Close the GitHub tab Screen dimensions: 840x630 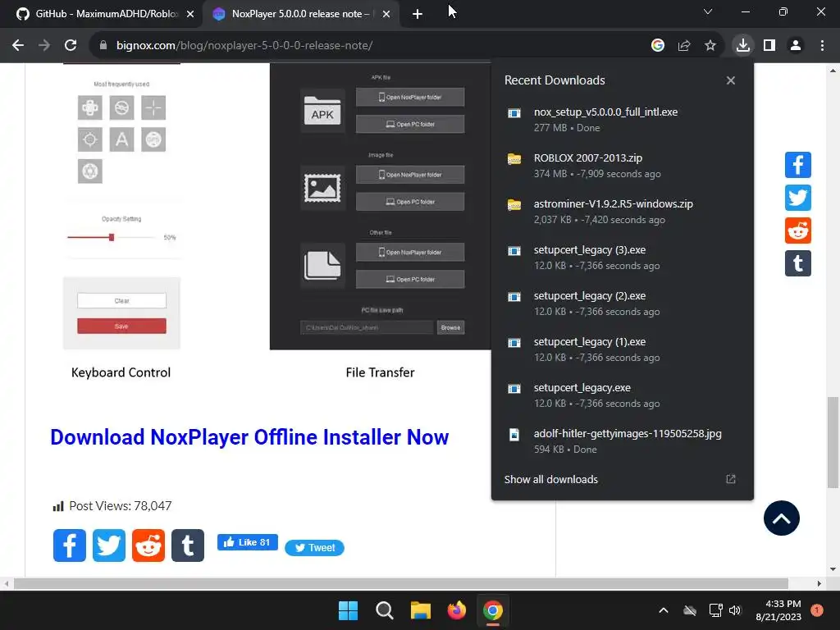click(189, 14)
